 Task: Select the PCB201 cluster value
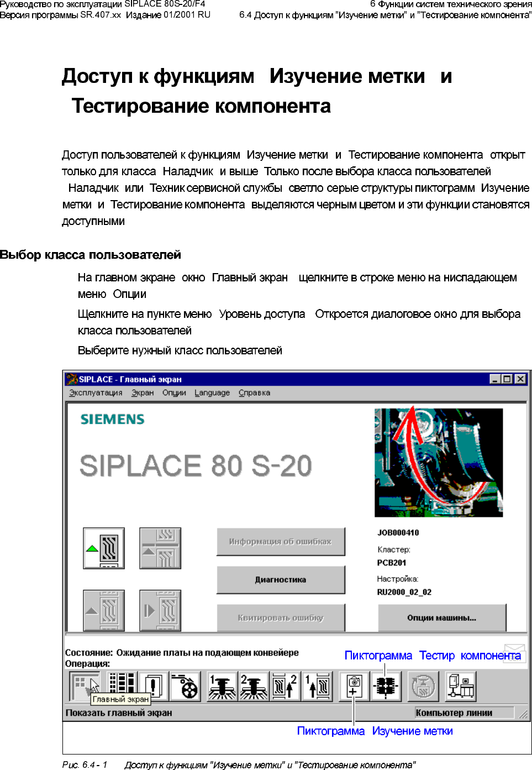click(x=392, y=563)
